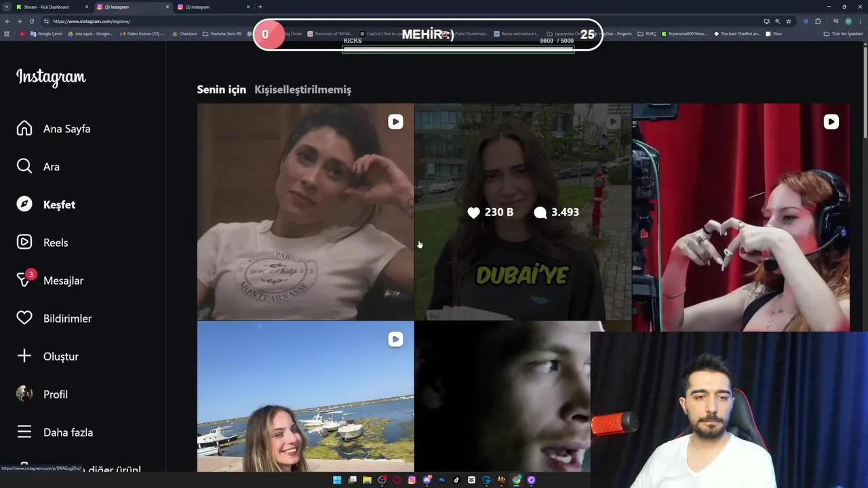Open a new browser tab
Image resolution: width=868 pixels, height=488 pixels.
(260, 7)
